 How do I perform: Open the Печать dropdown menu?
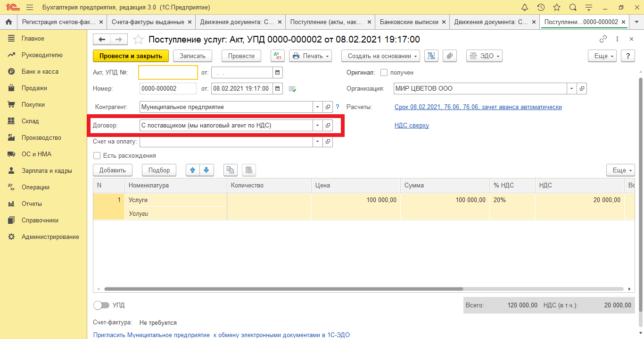(x=310, y=56)
